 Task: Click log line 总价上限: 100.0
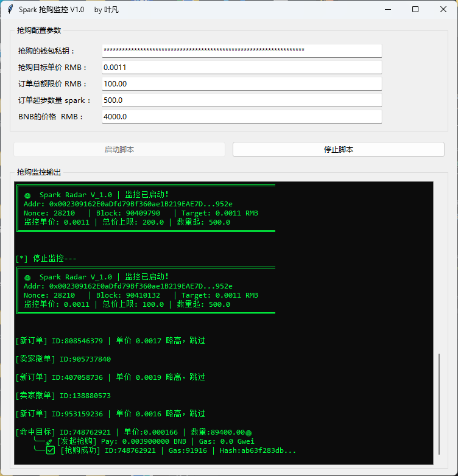click(x=127, y=304)
